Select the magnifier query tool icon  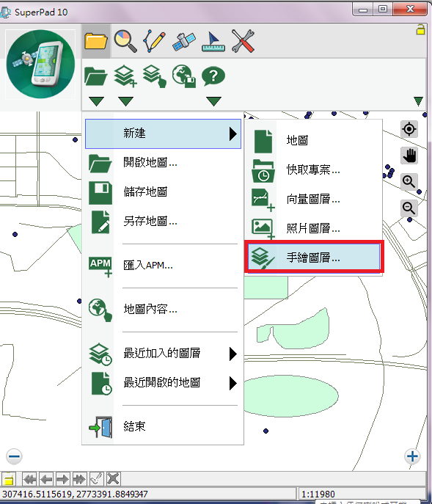pyautogui.click(x=125, y=41)
